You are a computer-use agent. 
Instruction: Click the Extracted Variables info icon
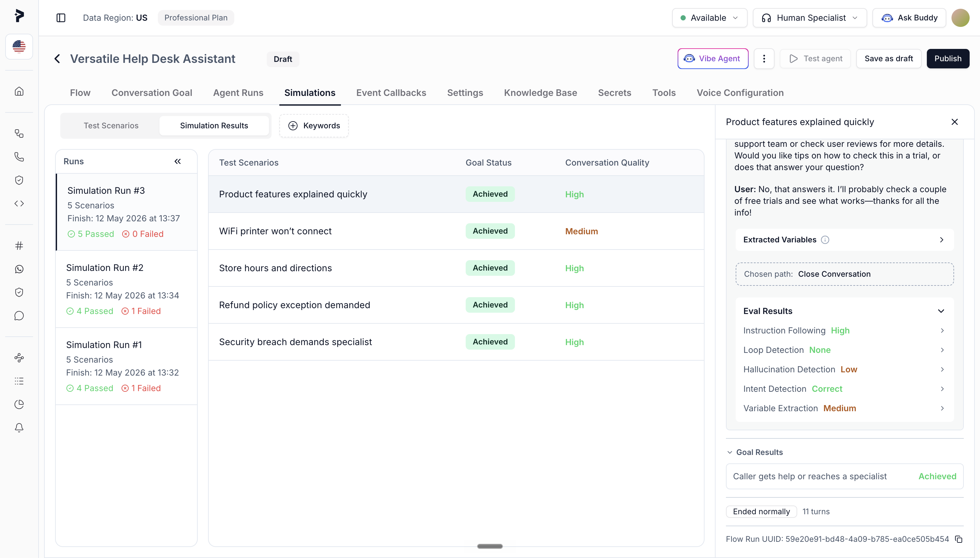(825, 240)
